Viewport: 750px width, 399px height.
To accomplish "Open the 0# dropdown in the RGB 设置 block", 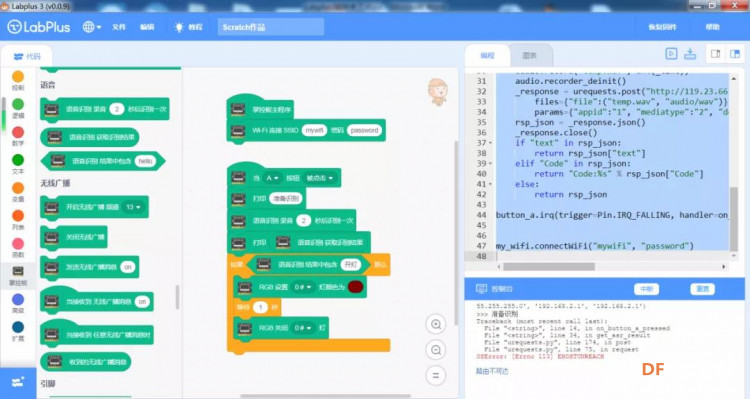I will 302,287.
